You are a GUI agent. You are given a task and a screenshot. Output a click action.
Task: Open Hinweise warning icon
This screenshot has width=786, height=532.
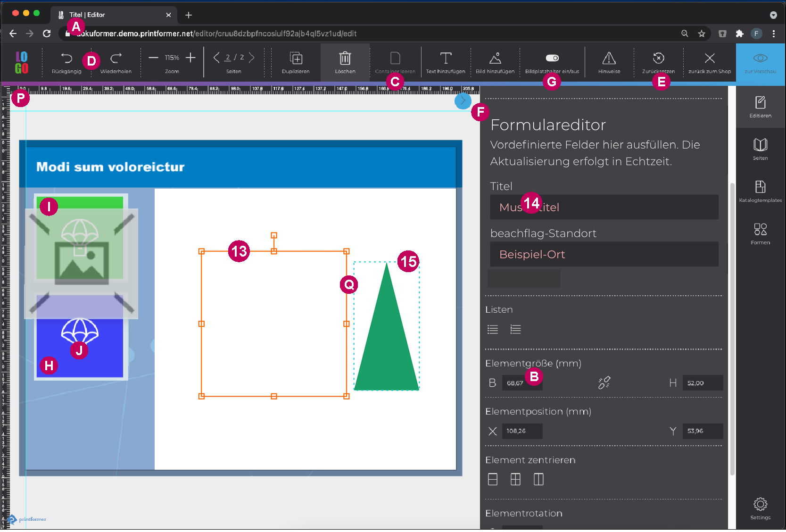(609, 58)
